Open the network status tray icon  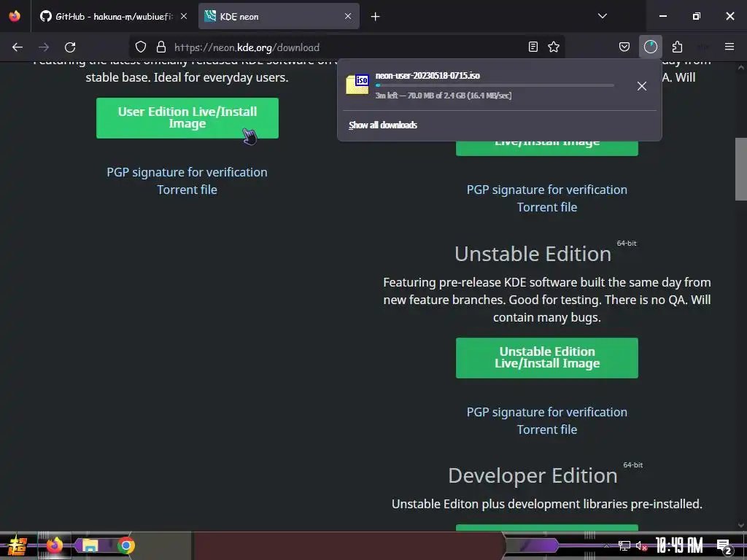(624, 545)
